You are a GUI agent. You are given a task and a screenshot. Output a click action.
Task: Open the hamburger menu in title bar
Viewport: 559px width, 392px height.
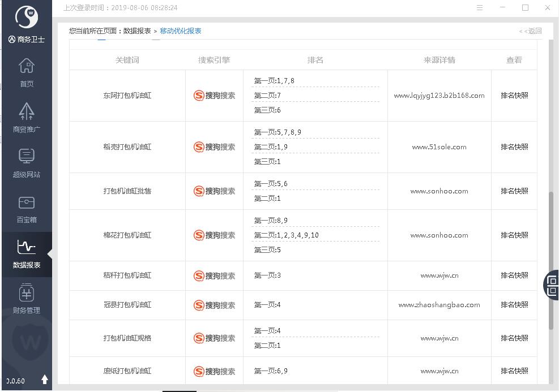480,8
